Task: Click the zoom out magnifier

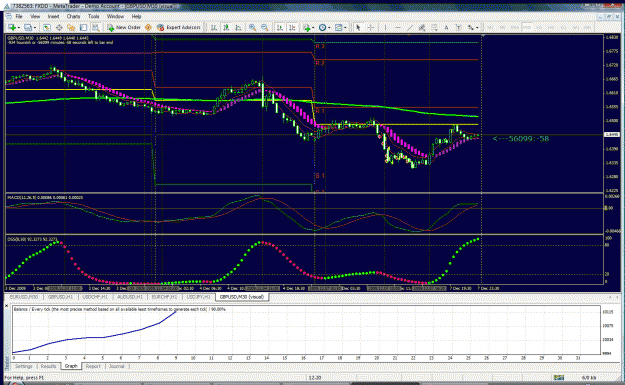Action: [x=265, y=28]
